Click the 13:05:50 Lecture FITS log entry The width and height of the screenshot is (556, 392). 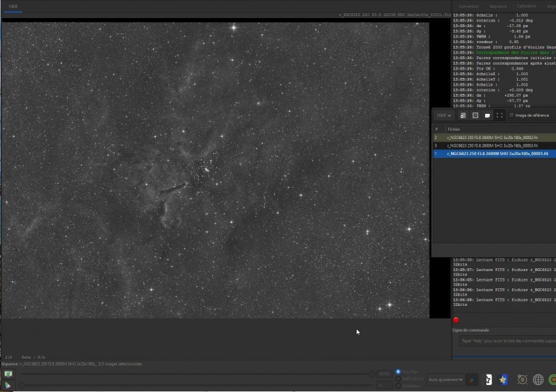click(x=505, y=262)
